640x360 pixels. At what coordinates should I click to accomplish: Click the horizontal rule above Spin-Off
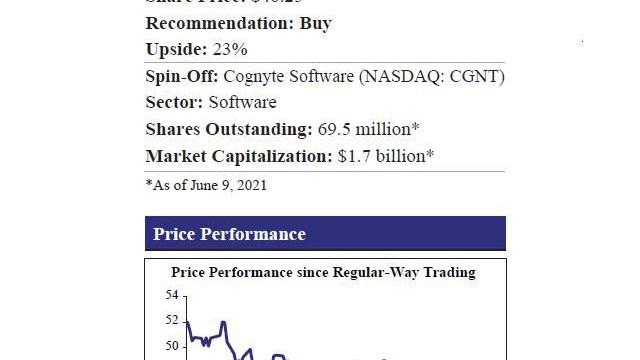(325, 62)
